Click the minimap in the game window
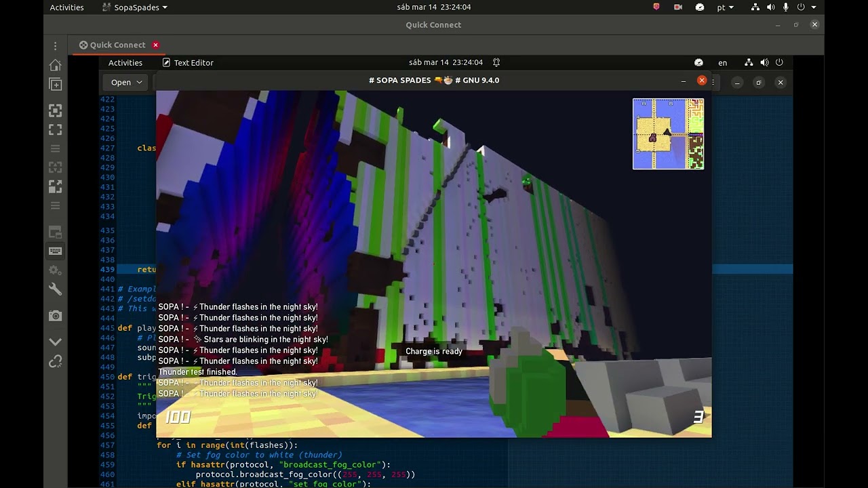The width and height of the screenshot is (868, 488). coord(668,134)
